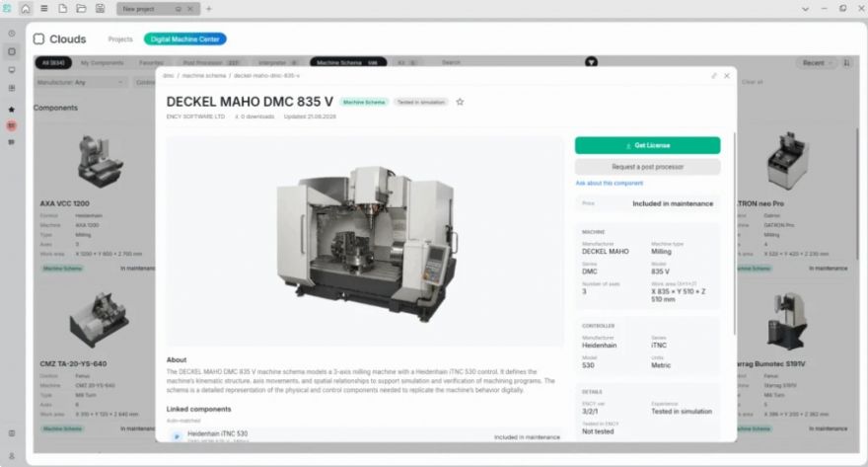Open the monitor icon in left sidebar
Image resolution: width=868 pixels, height=467 pixels.
point(12,70)
